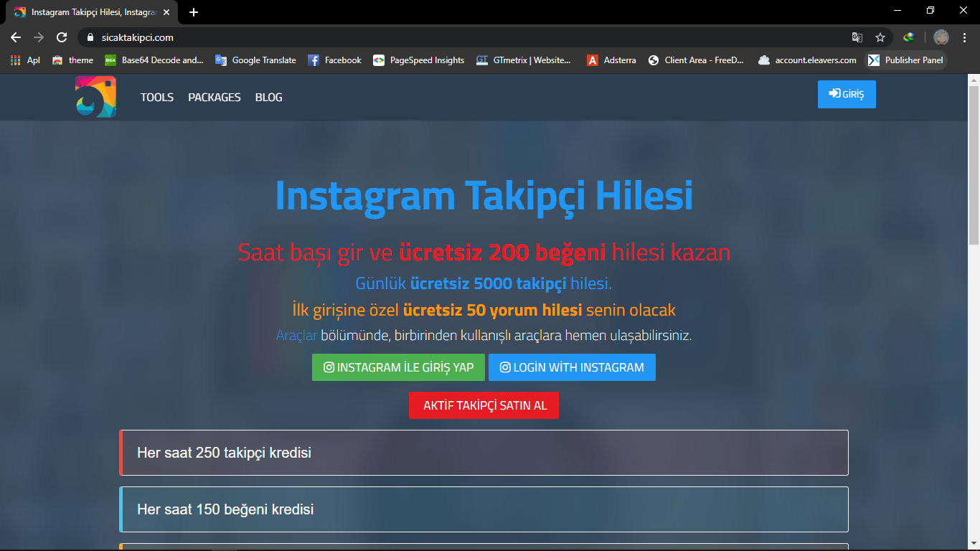Select BLOG in the site navigation

[x=268, y=97]
